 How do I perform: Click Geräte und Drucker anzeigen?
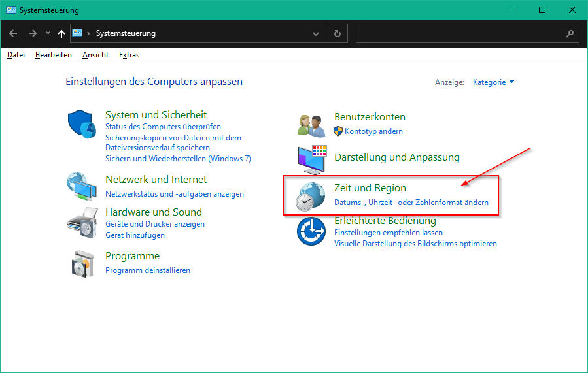tap(155, 224)
